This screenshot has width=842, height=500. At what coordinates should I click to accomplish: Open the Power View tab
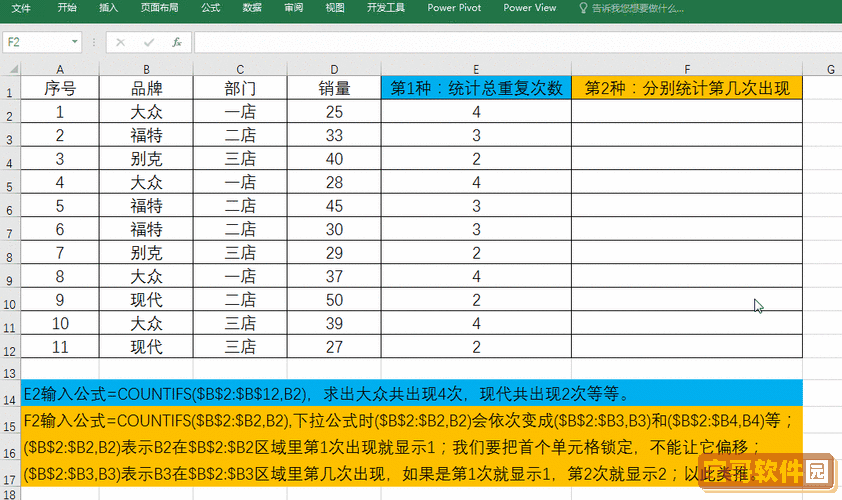(529, 8)
